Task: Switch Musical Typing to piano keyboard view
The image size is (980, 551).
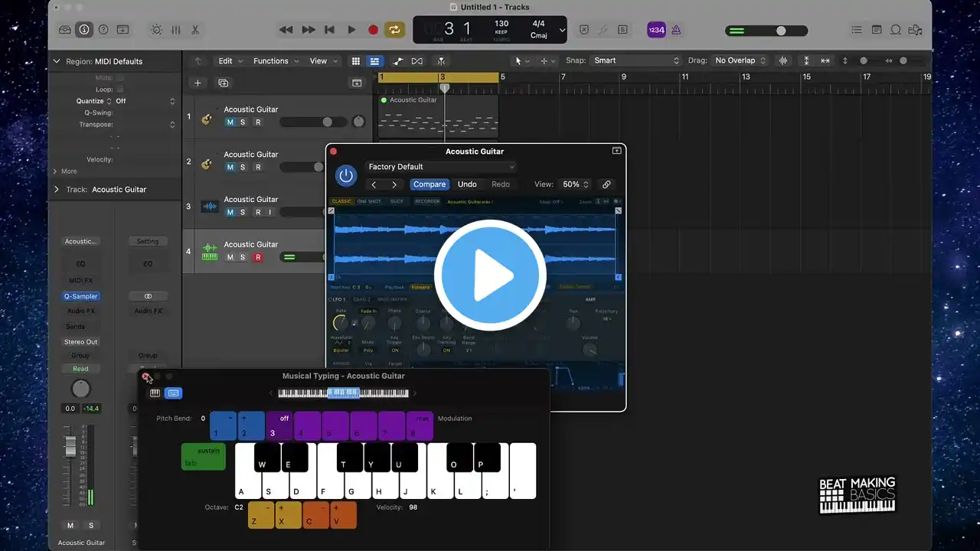Action: pos(155,393)
